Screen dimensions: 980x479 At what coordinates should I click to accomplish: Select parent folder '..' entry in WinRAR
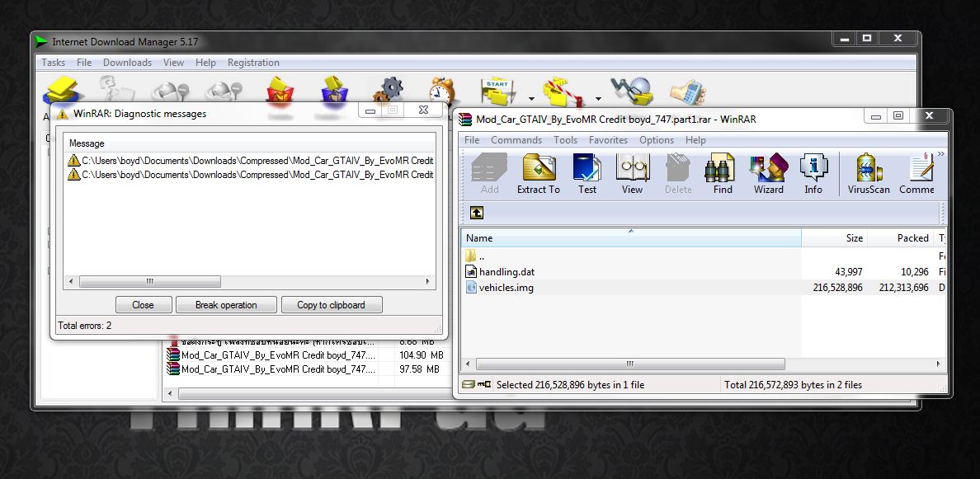tap(475, 256)
